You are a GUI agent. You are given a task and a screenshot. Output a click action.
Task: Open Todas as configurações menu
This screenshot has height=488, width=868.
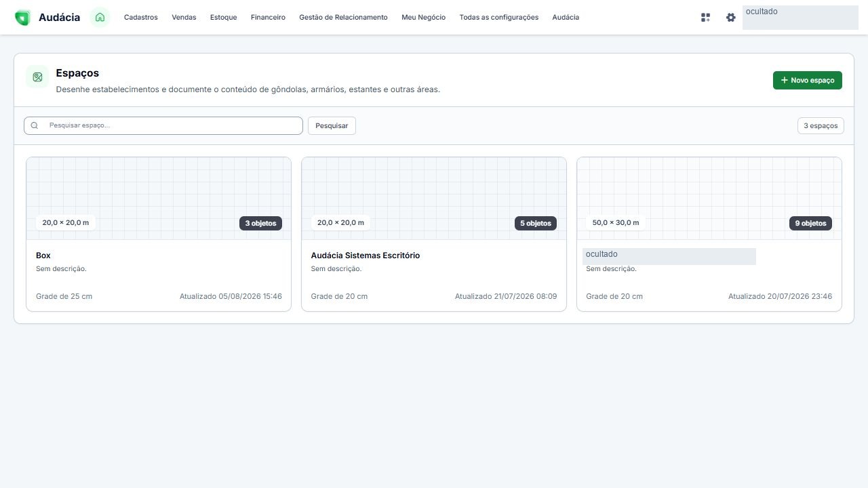click(x=499, y=18)
